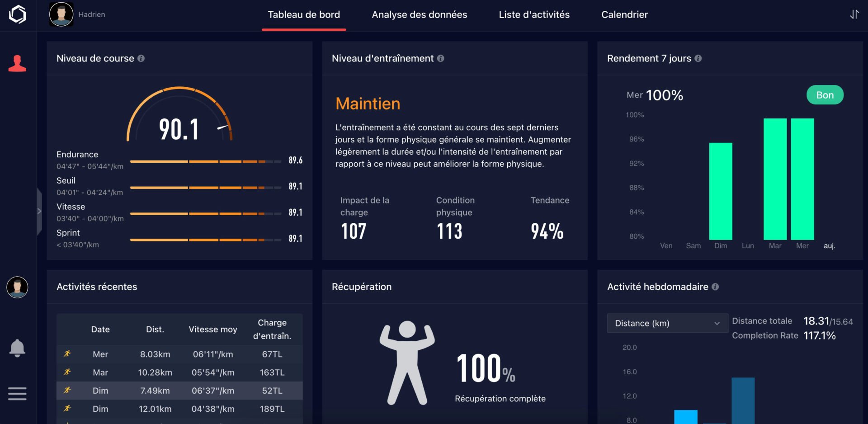The height and width of the screenshot is (424, 868).
Task: Show info for Rendement 7 jours
Action: click(x=698, y=58)
